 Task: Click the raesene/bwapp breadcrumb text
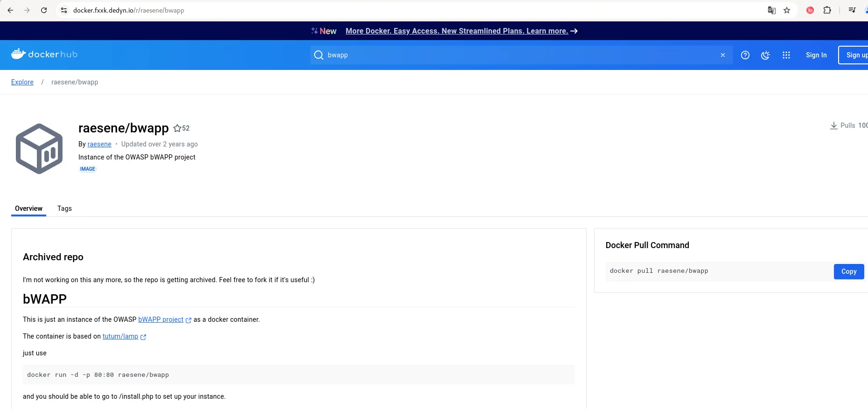[x=75, y=82]
